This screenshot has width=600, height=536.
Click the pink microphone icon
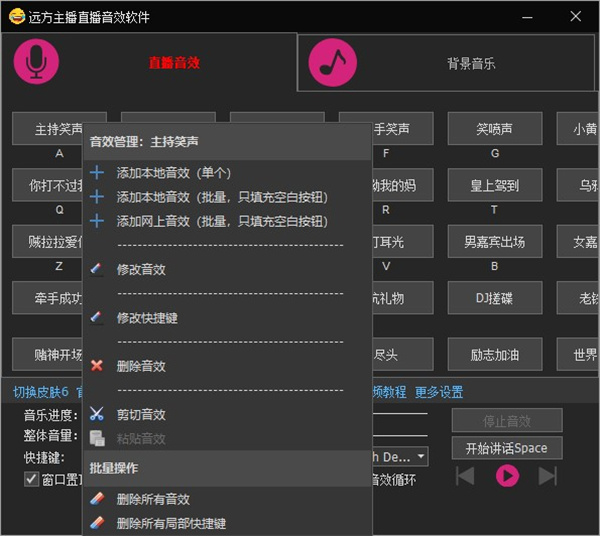pyautogui.click(x=36, y=61)
